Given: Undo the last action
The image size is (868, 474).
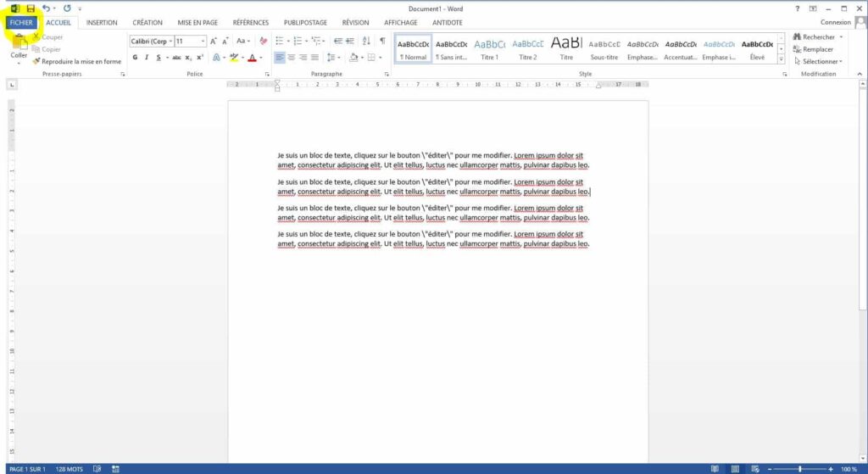Looking at the screenshot, I should [47, 8].
